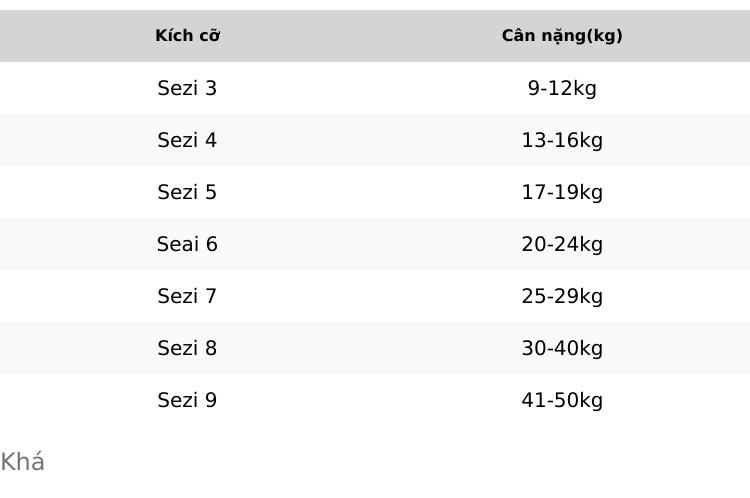
Task: Select the 9-12kg weight cell
Action: (562, 89)
